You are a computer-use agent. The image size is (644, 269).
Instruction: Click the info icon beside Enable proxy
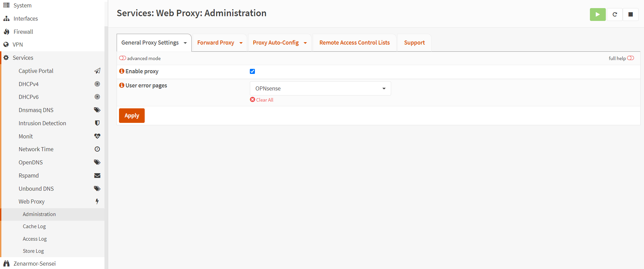click(122, 71)
